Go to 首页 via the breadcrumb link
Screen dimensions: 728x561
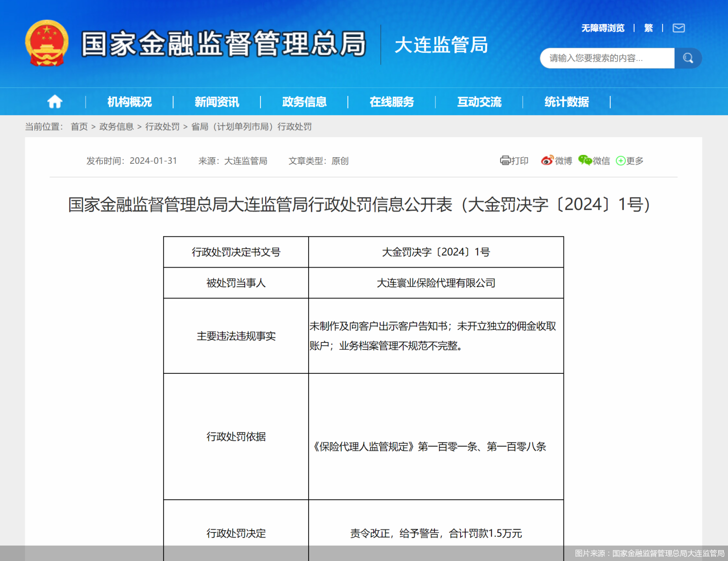pyautogui.click(x=79, y=126)
